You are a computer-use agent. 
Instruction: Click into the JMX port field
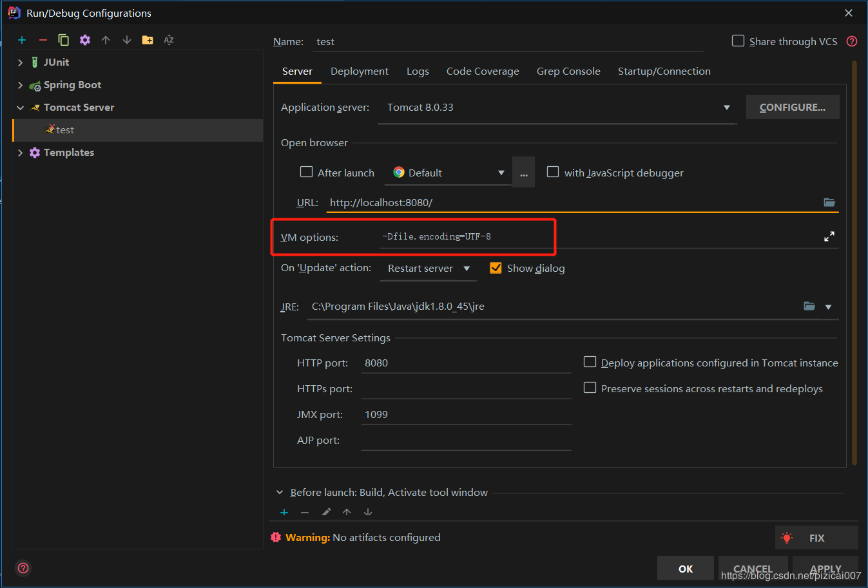point(467,414)
